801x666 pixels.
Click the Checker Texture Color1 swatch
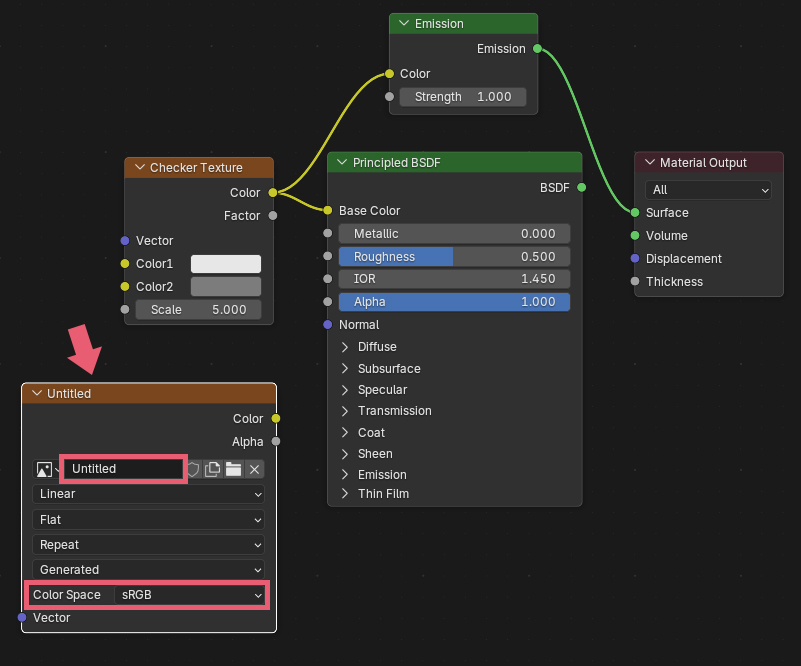226,264
